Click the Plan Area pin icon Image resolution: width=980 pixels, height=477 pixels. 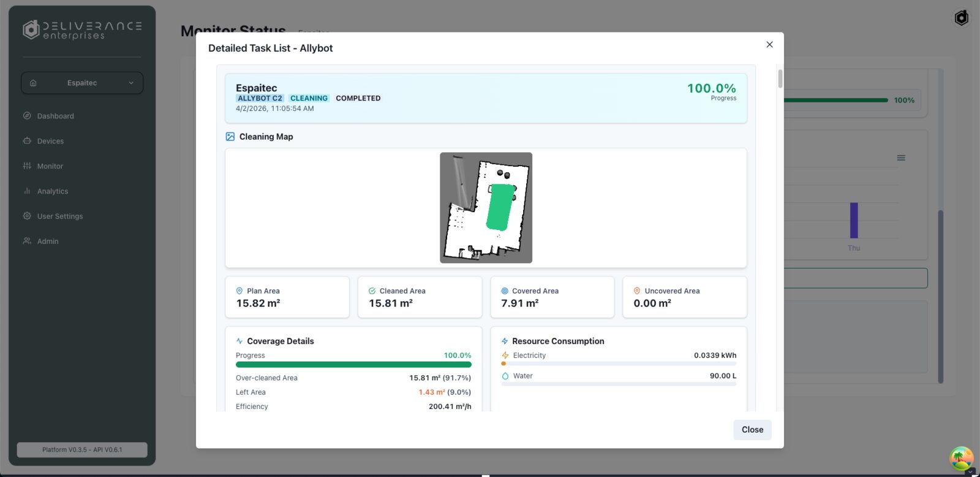click(239, 291)
